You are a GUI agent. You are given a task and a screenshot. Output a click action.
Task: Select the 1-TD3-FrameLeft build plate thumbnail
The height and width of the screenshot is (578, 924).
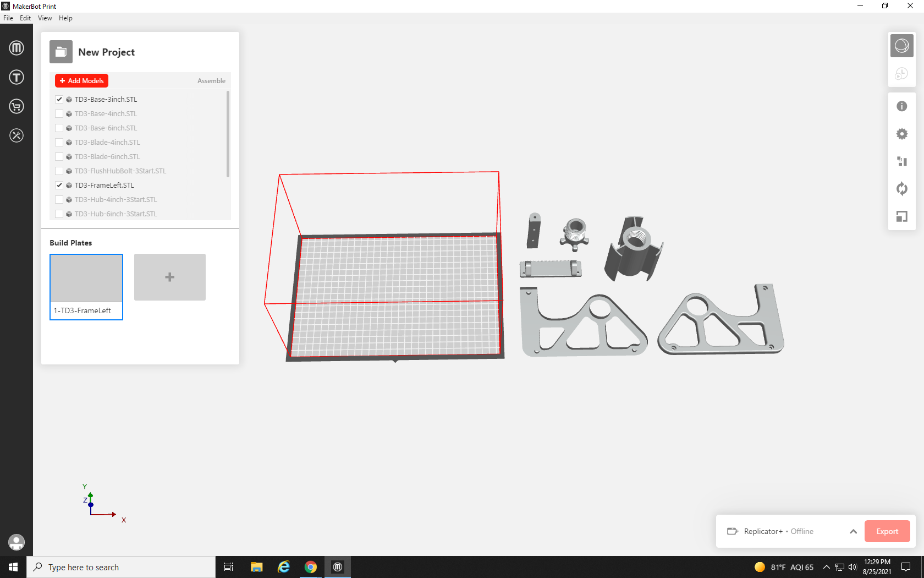tap(86, 287)
